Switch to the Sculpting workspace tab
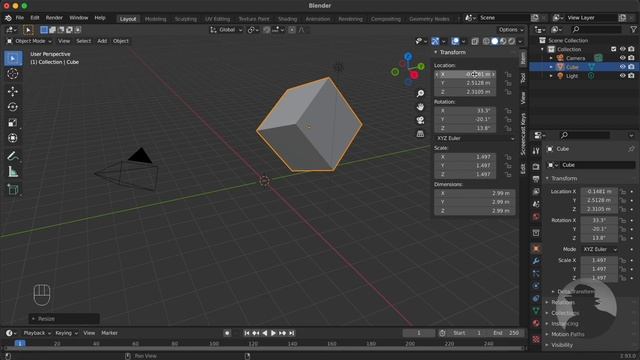Viewport: 640px width, 360px height. click(x=186, y=19)
